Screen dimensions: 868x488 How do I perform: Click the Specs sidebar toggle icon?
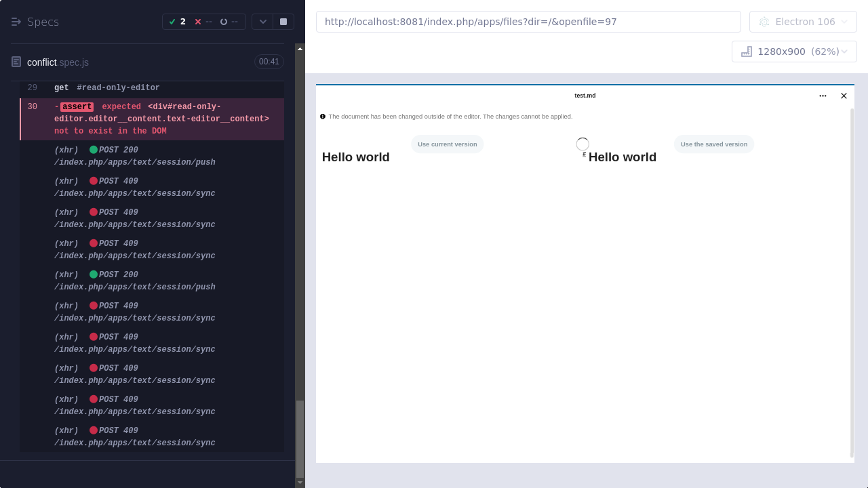point(16,21)
